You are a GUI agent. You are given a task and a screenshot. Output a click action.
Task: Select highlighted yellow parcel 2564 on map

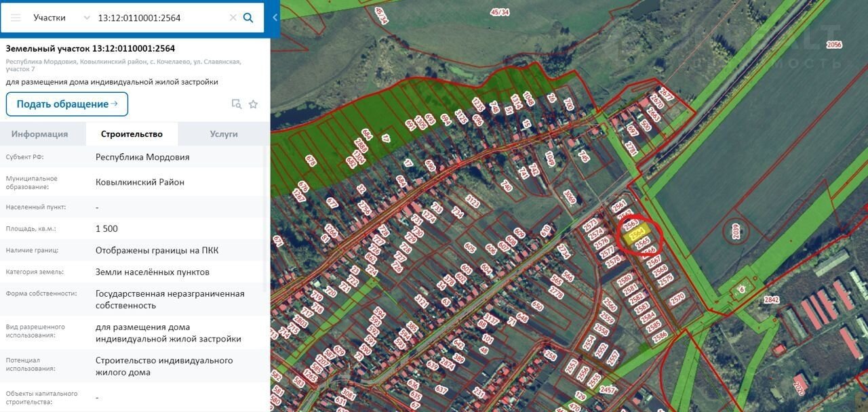coord(637,235)
